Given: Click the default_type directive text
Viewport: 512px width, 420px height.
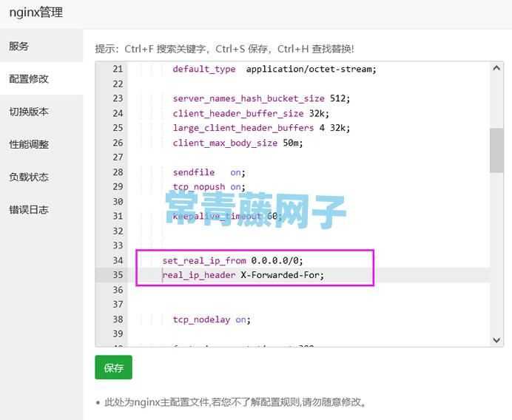Looking at the screenshot, I should pos(204,70).
